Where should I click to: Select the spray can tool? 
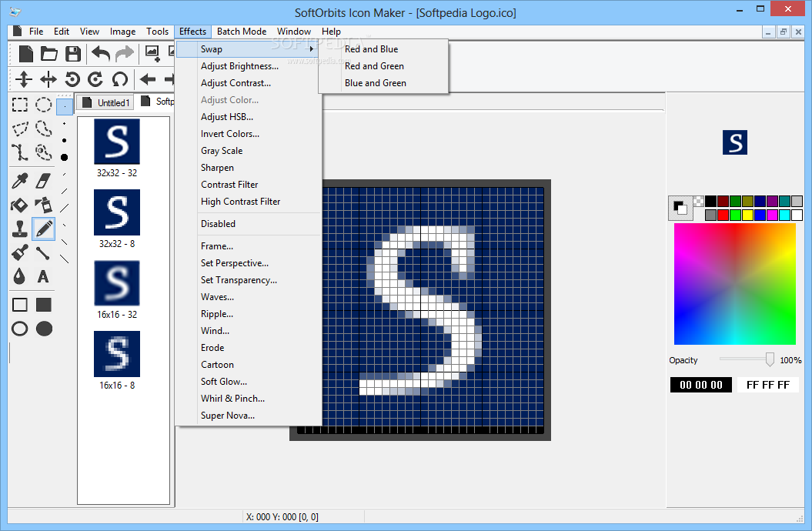click(x=44, y=205)
